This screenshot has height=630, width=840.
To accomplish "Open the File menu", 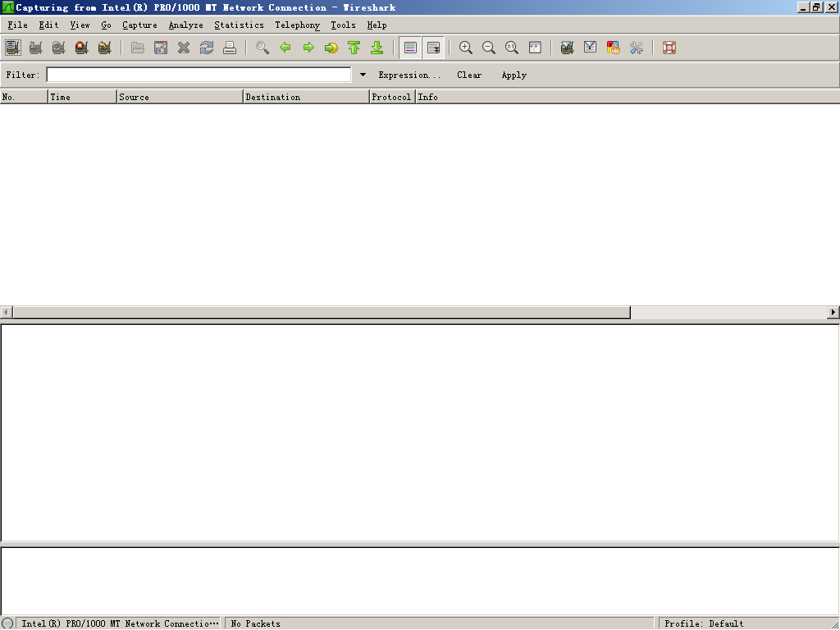I will click(18, 25).
